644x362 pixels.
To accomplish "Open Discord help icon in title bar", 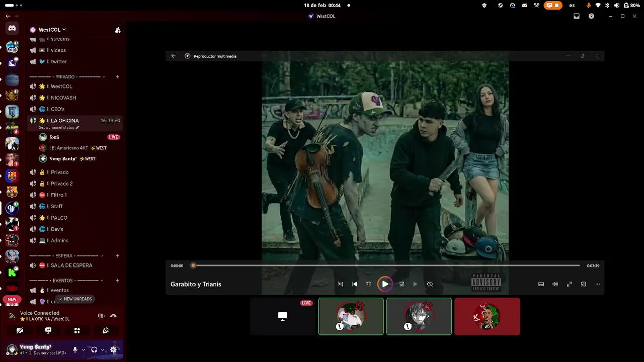I will (591, 16).
